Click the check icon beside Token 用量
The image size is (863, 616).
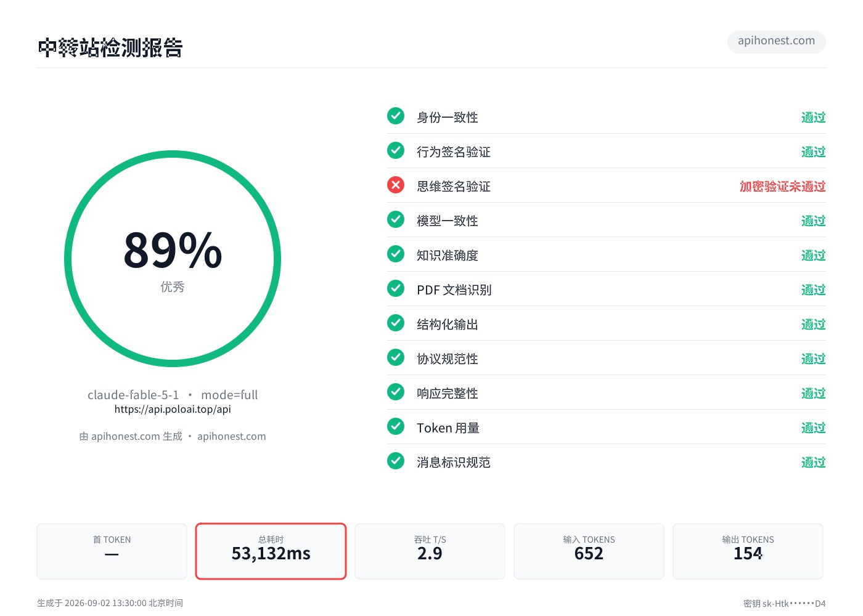point(396,426)
